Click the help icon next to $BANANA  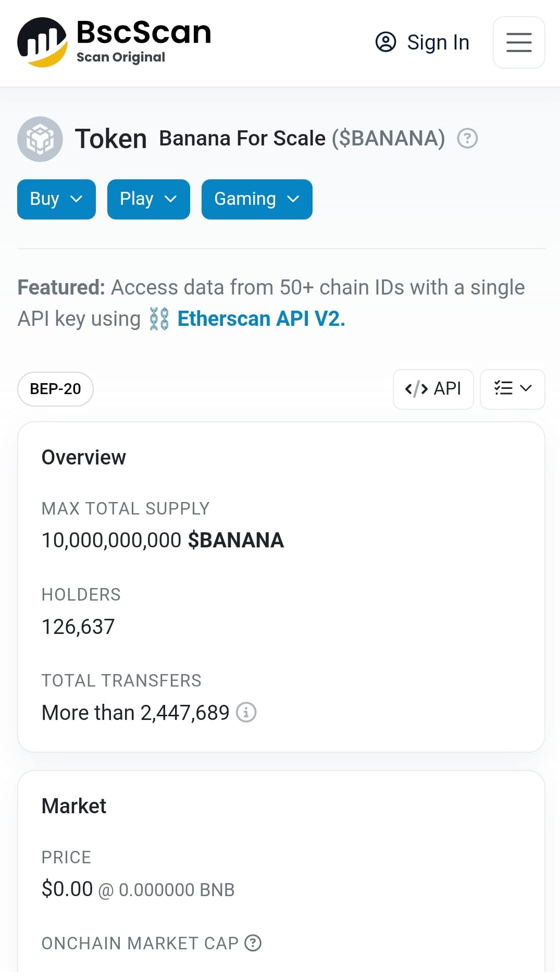click(467, 139)
